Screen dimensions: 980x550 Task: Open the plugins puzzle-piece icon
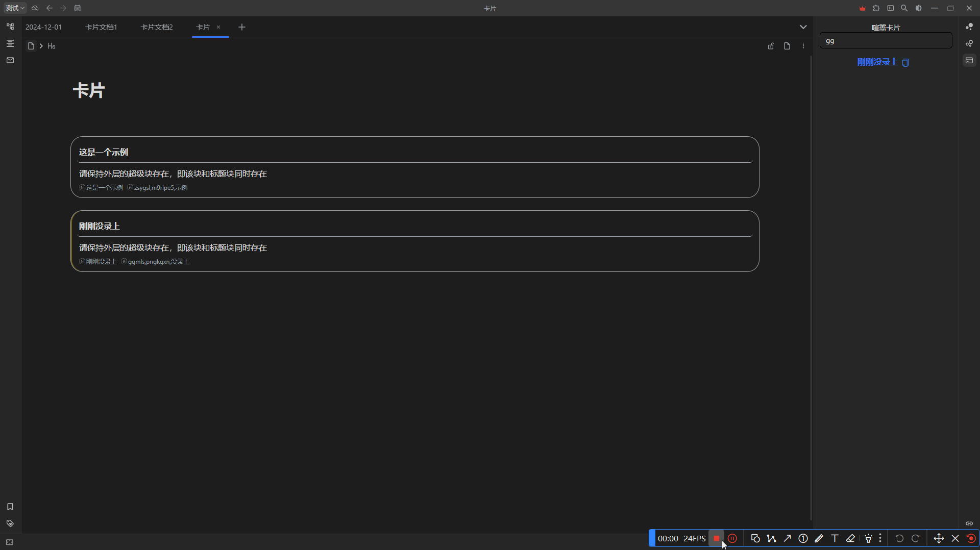point(876,8)
